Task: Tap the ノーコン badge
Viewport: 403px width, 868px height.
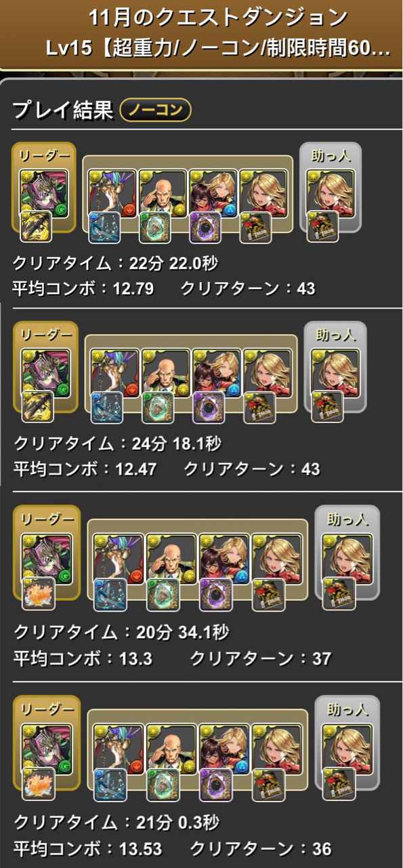Action: (155, 110)
